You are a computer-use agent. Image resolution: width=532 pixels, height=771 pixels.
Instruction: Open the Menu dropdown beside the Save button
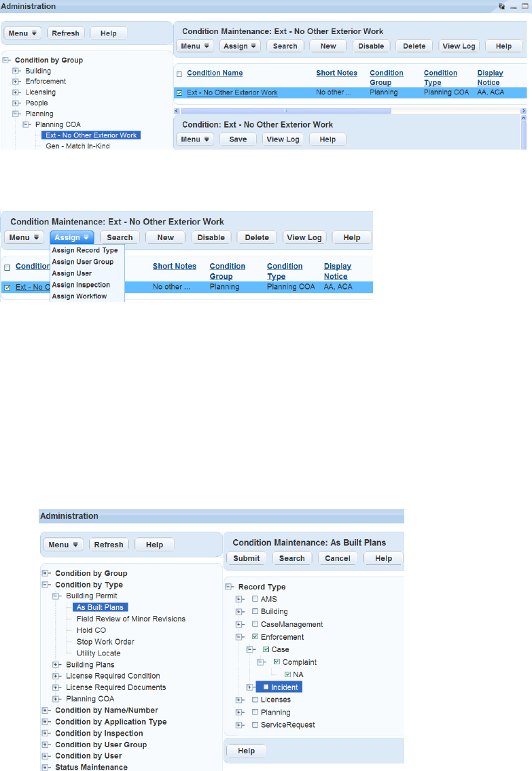tap(195, 139)
